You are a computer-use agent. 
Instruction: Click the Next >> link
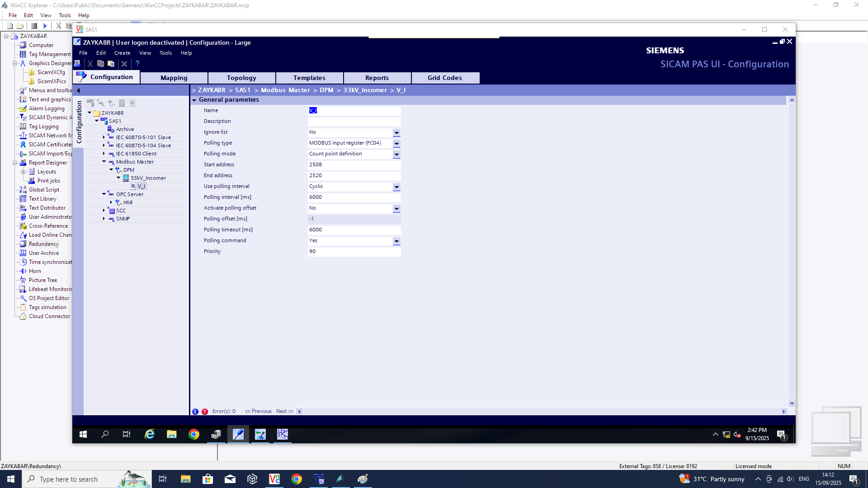(284, 411)
